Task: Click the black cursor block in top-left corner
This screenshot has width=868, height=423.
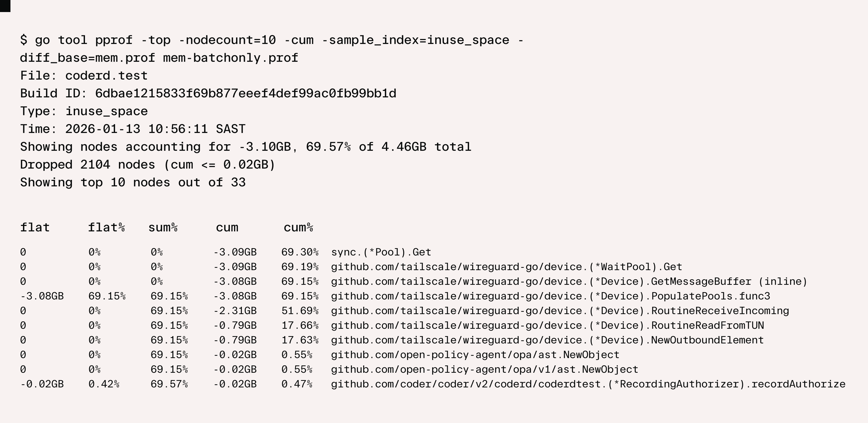Action: coord(5,6)
